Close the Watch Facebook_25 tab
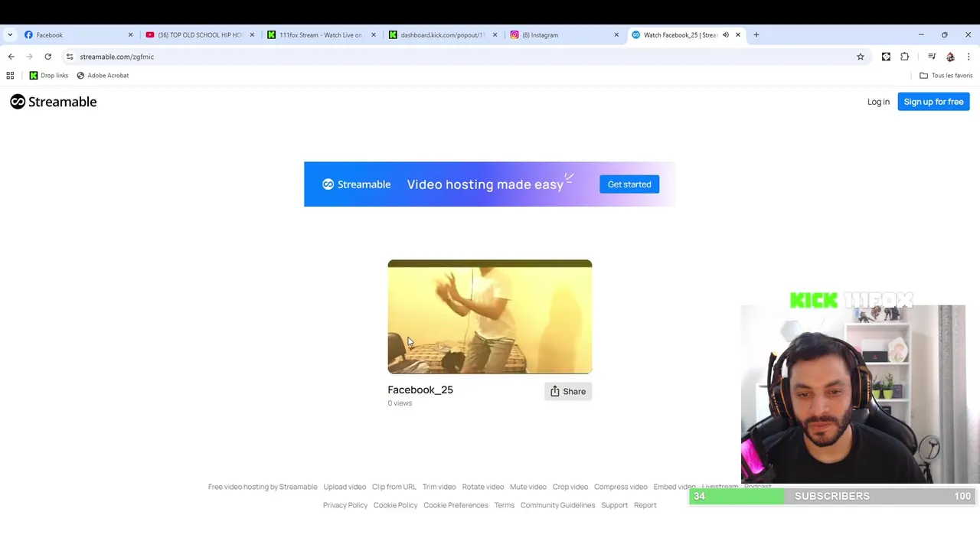This screenshot has width=980, height=551. click(x=738, y=34)
